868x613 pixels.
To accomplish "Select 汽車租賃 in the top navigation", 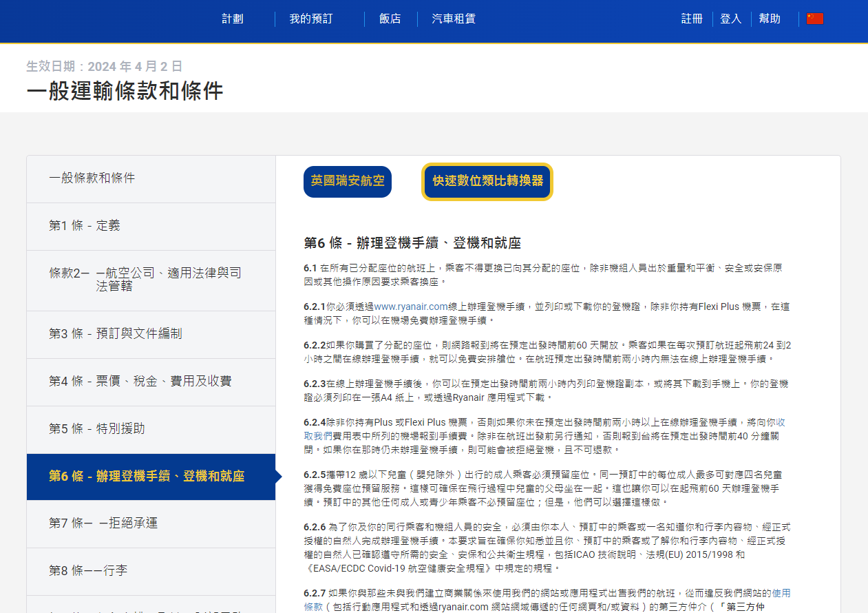I will pos(454,19).
